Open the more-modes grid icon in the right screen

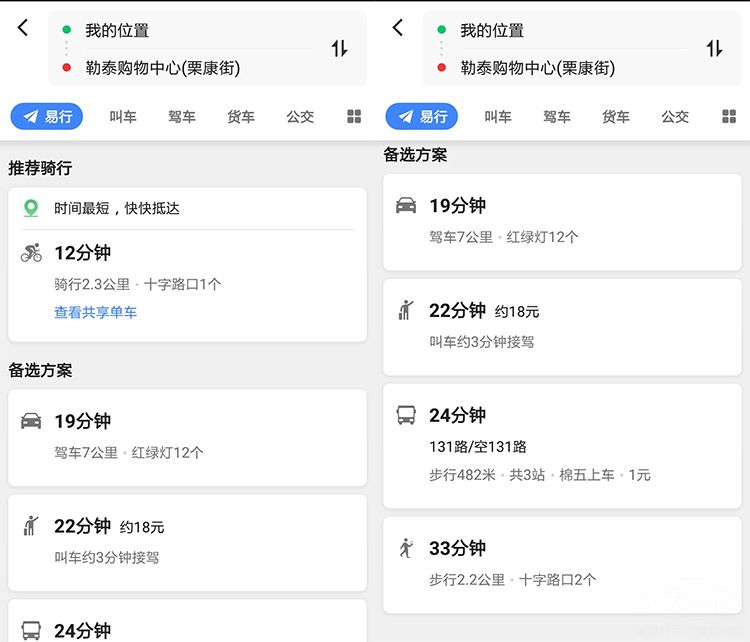click(729, 117)
